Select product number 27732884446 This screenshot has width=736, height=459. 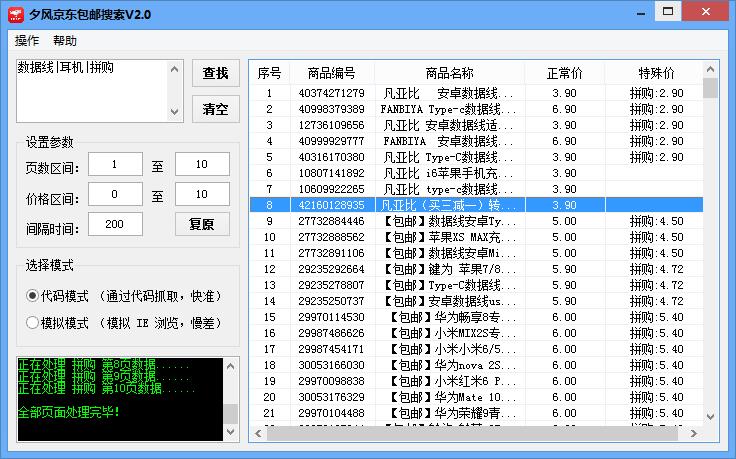[331, 221]
